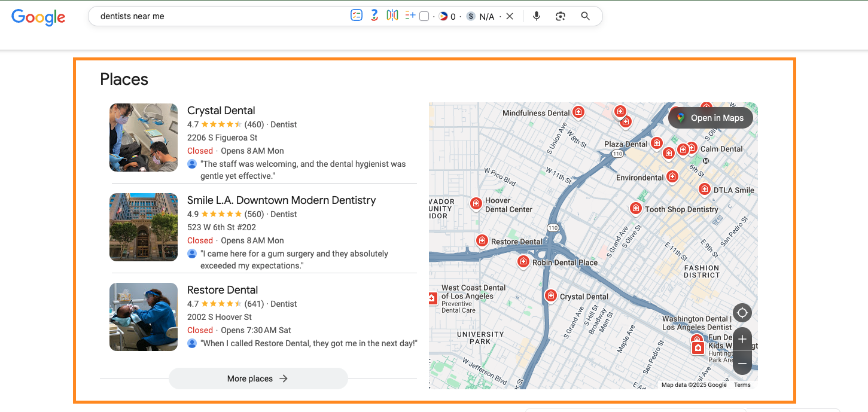Image resolution: width=868 pixels, height=412 pixels.
Task: Click Smile L.A.'s 4.9 (560) rating
Action: (x=226, y=214)
